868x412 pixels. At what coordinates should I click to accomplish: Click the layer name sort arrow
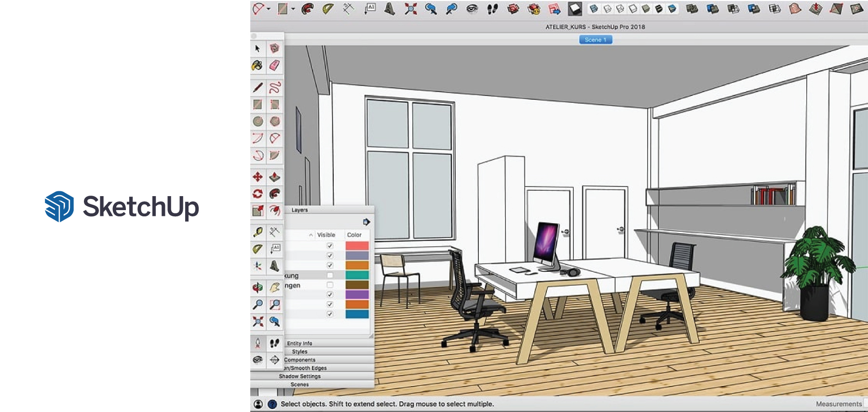pyautogui.click(x=311, y=235)
